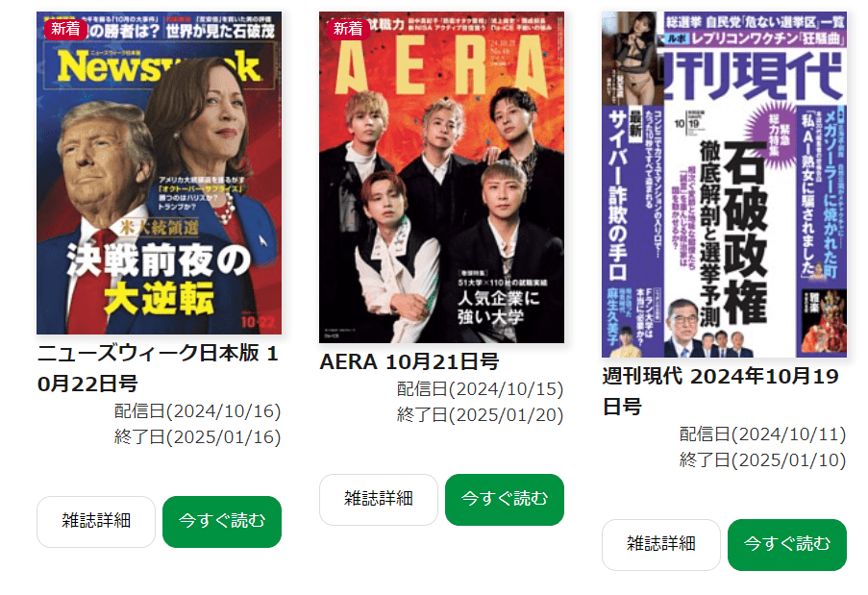Select the 終了日(2025/01/20) text

point(480,415)
